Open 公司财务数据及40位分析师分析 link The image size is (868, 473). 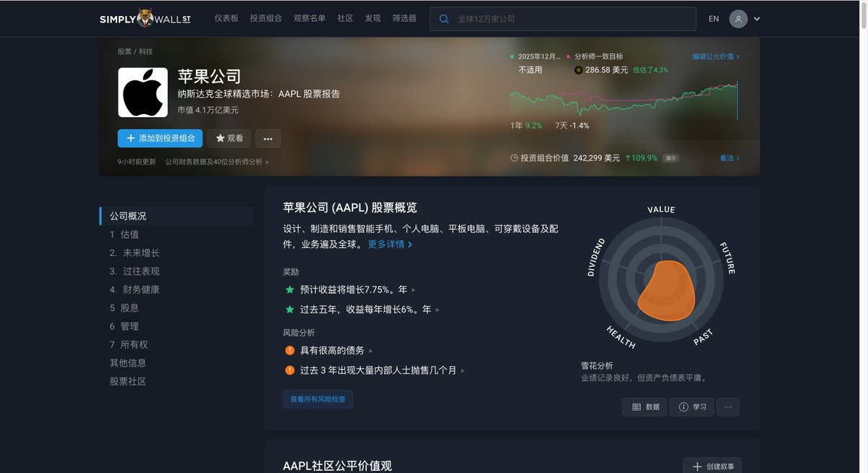[216, 162]
